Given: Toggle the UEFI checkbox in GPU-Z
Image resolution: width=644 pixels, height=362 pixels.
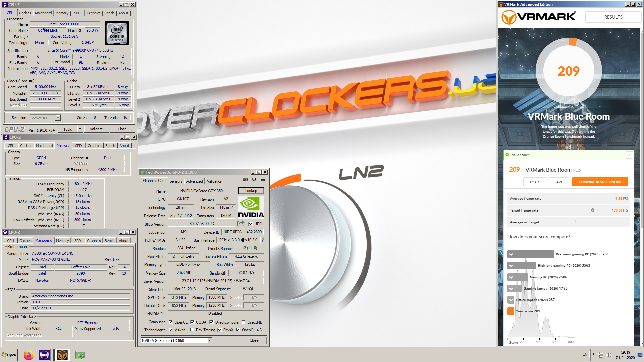Looking at the screenshot, I should pos(250,224).
